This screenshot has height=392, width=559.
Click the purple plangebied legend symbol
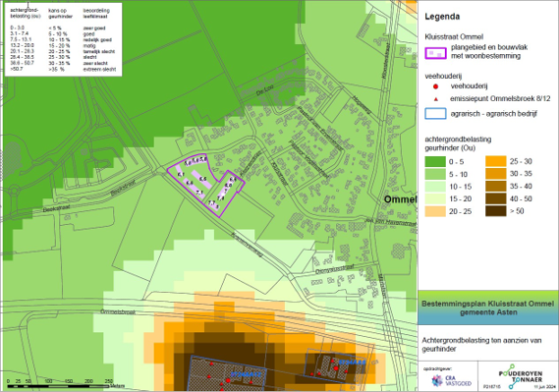pos(435,53)
